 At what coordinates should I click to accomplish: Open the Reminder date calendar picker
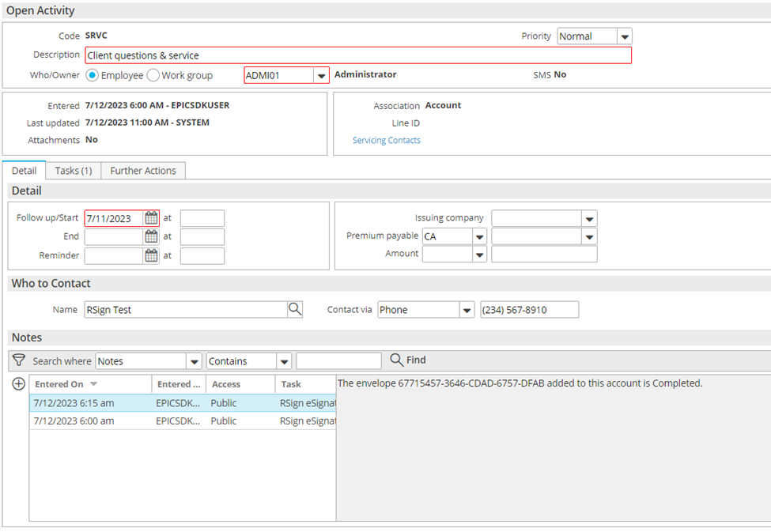coord(152,255)
